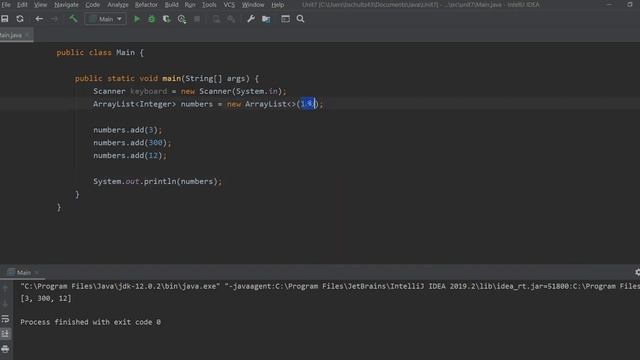Click the print icon in Run panel

click(5, 349)
